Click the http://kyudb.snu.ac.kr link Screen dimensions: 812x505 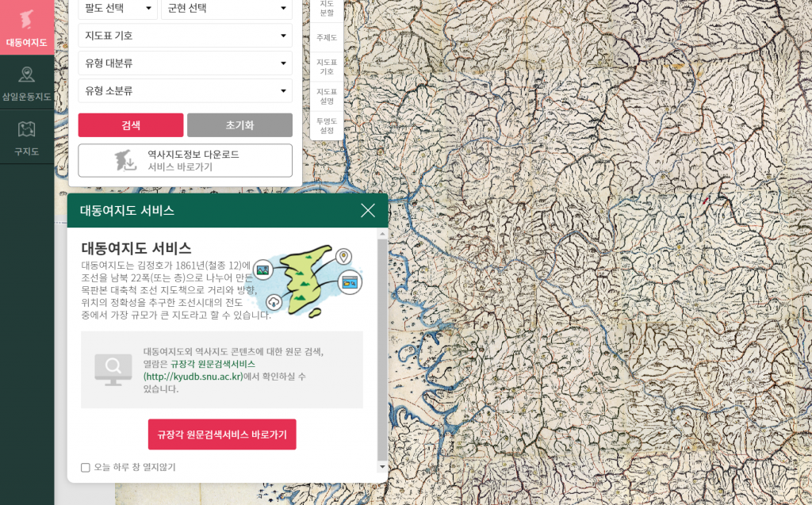193,377
